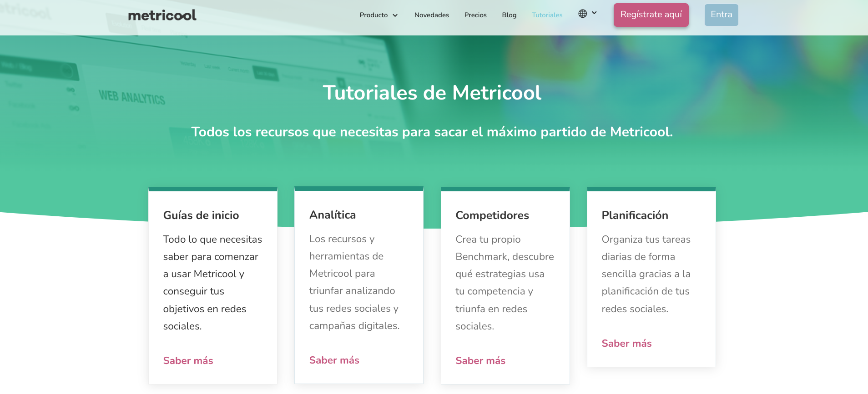Click Saber más under Analítica

click(x=334, y=360)
